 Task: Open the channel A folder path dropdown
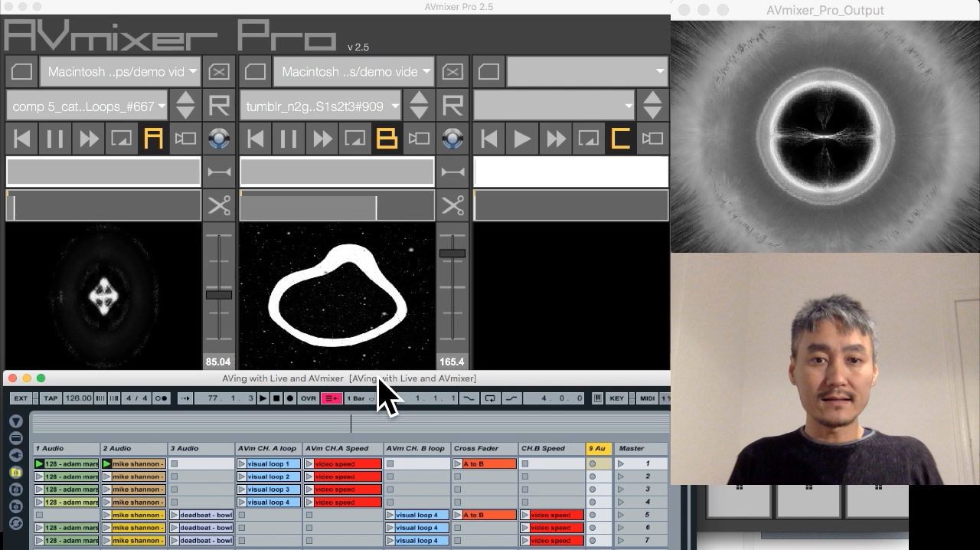[x=120, y=72]
